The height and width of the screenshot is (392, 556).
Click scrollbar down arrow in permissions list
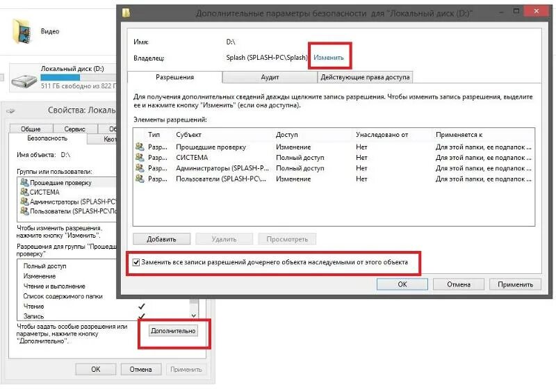pyautogui.click(x=194, y=315)
